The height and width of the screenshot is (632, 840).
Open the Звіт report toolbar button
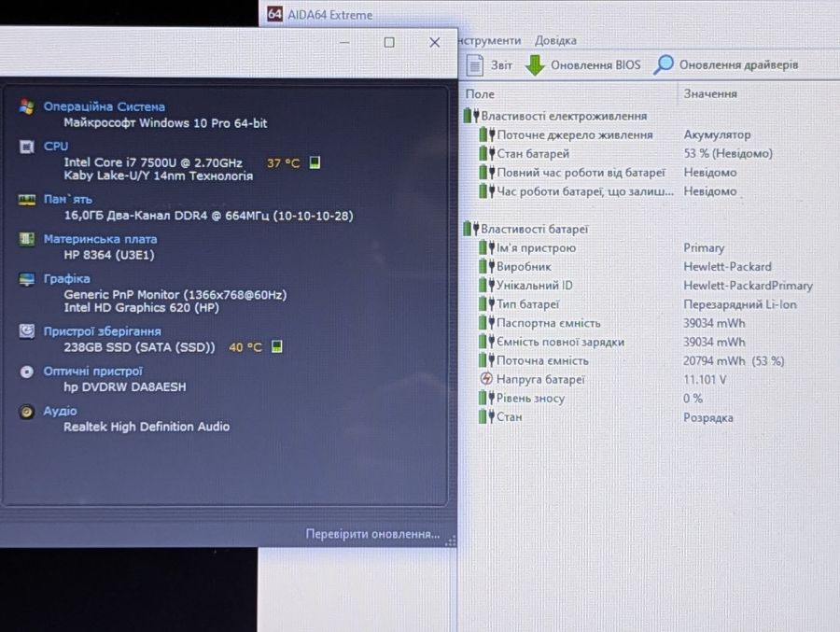point(488,64)
